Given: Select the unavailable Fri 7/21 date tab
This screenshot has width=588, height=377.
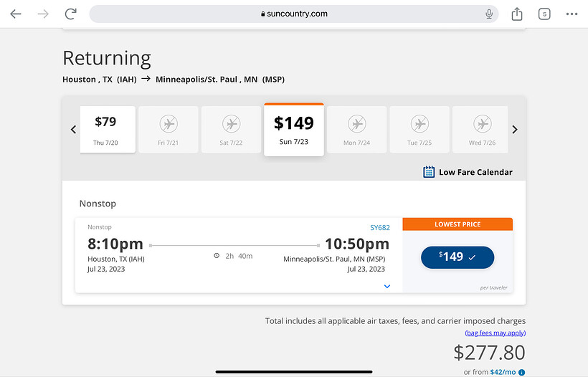Looking at the screenshot, I should click(x=169, y=130).
